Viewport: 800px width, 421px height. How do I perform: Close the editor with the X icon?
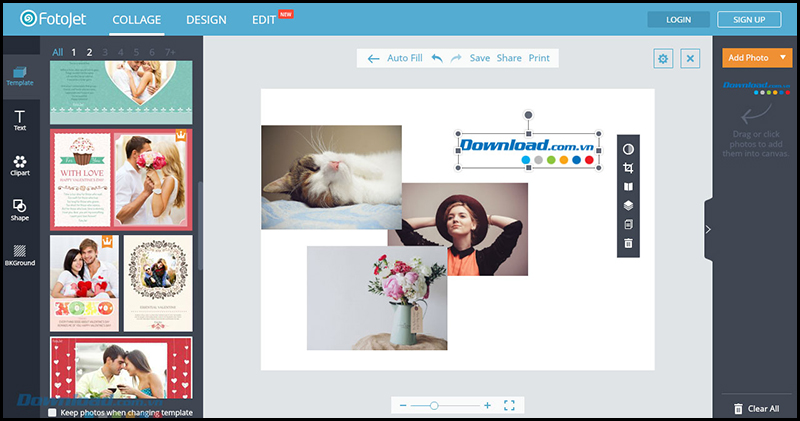point(690,59)
